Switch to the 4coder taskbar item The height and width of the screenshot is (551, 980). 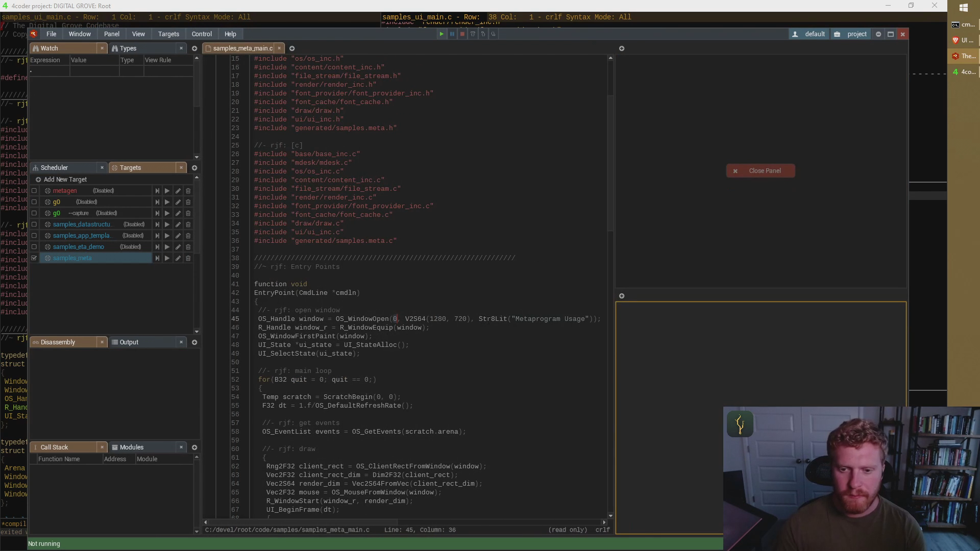point(964,72)
